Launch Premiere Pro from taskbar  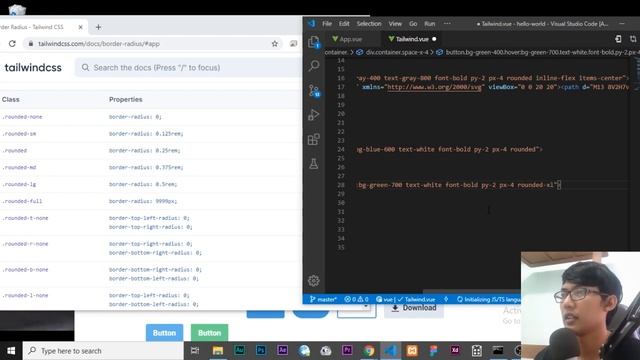tap(347, 351)
